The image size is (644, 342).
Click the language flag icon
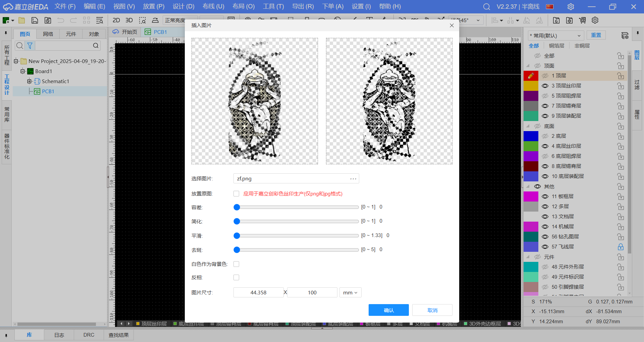550,7
